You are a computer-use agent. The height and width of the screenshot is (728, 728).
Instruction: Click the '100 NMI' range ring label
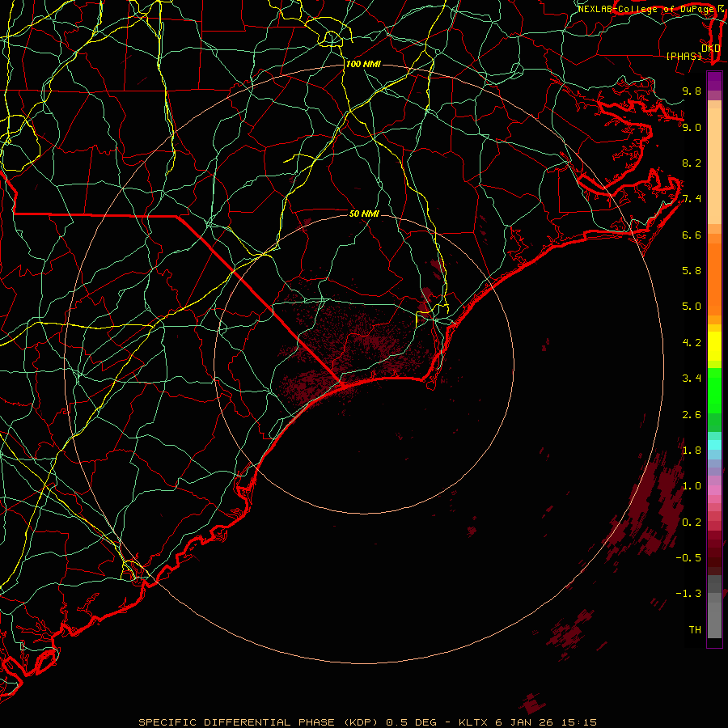[363, 64]
